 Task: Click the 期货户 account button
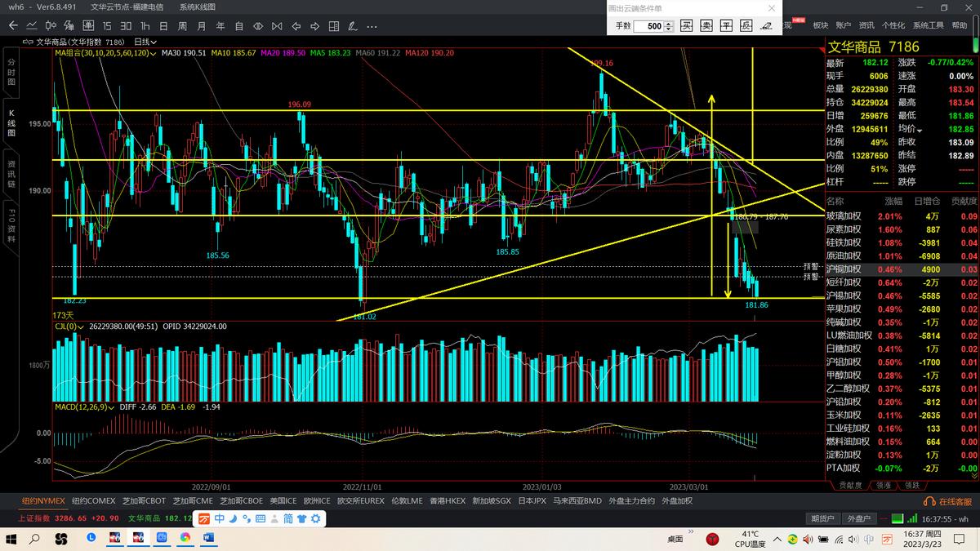pos(822,518)
